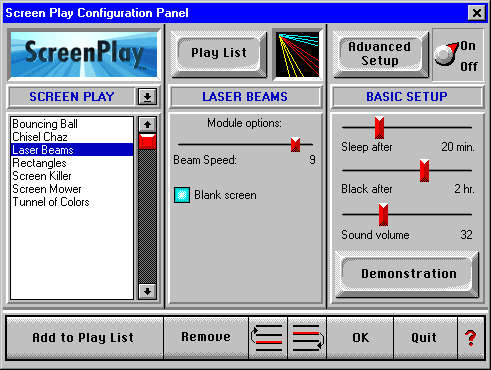Click the module list scroll down arrow
Image resolution: width=491 pixels, height=370 pixels.
tap(147, 291)
